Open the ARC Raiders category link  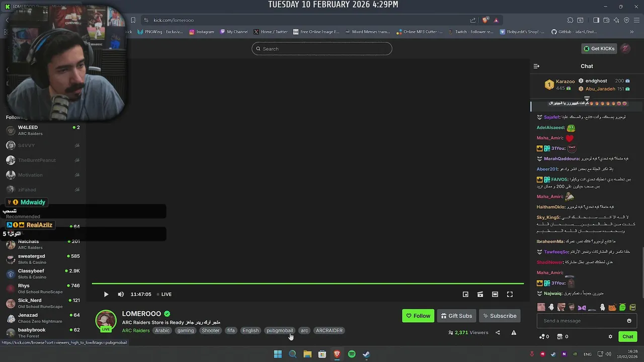click(x=135, y=330)
